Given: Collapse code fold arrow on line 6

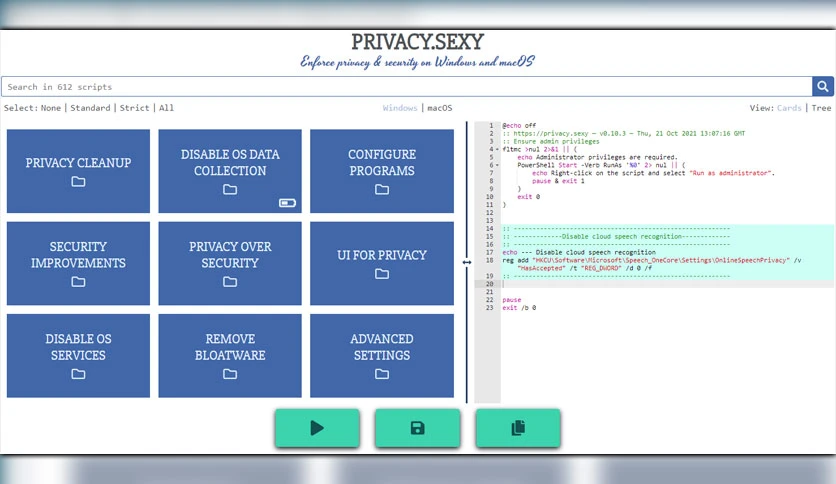Looking at the screenshot, I should click(x=497, y=165).
